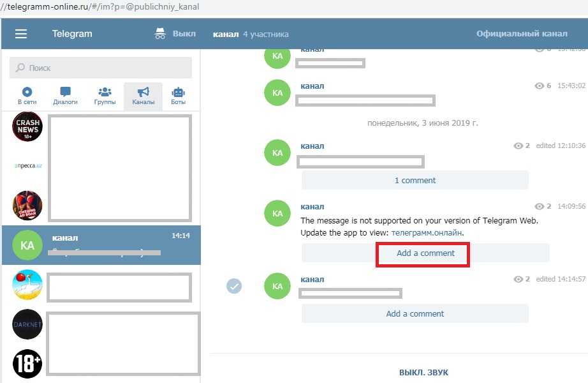Click the eye views icon at 14:09:56
This screenshot has width=588, height=383.
click(539, 207)
